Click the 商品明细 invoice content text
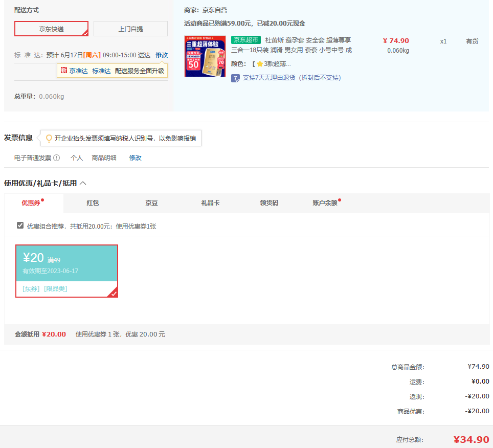 (x=104, y=158)
